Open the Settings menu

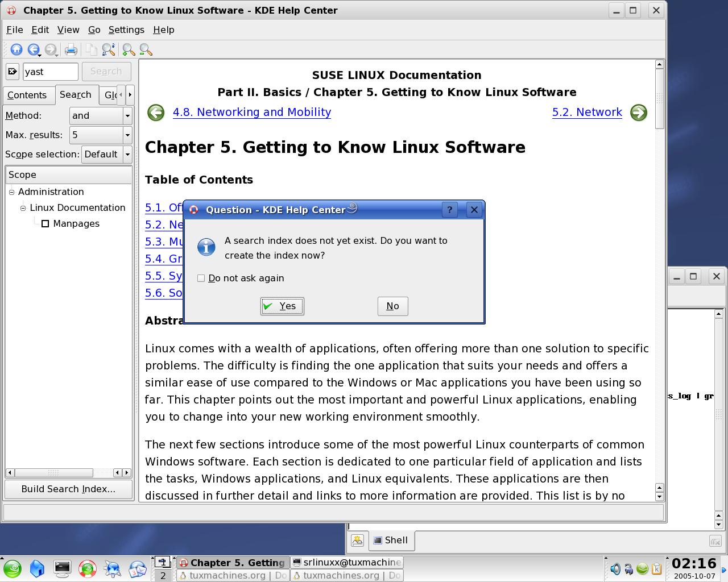click(126, 30)
